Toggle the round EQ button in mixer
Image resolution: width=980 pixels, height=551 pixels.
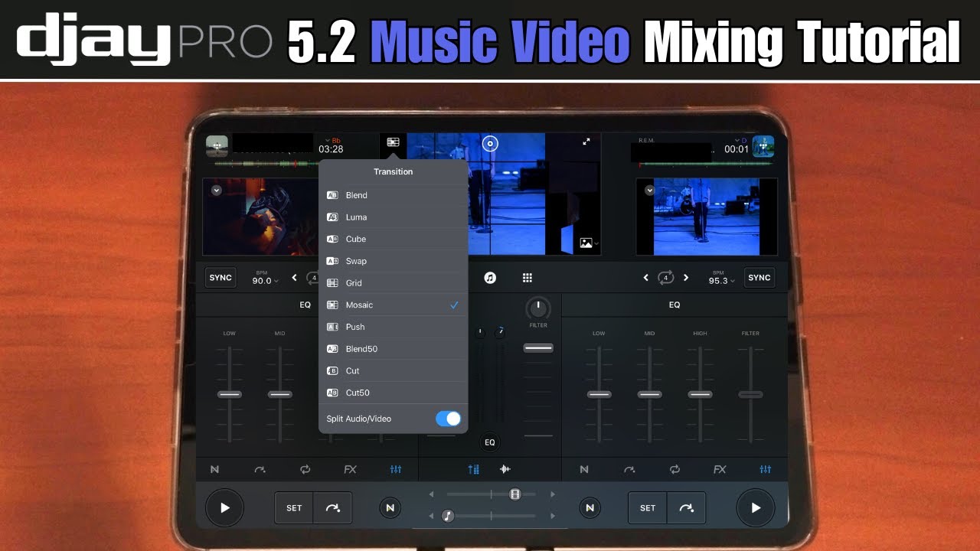click(x=490, y=442)
